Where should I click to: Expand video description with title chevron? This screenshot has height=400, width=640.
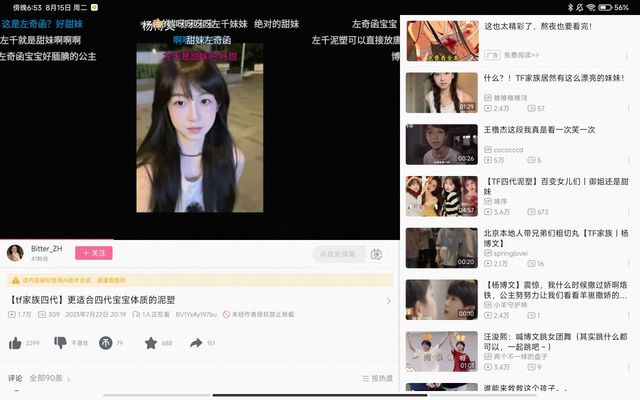coord(389,301)
